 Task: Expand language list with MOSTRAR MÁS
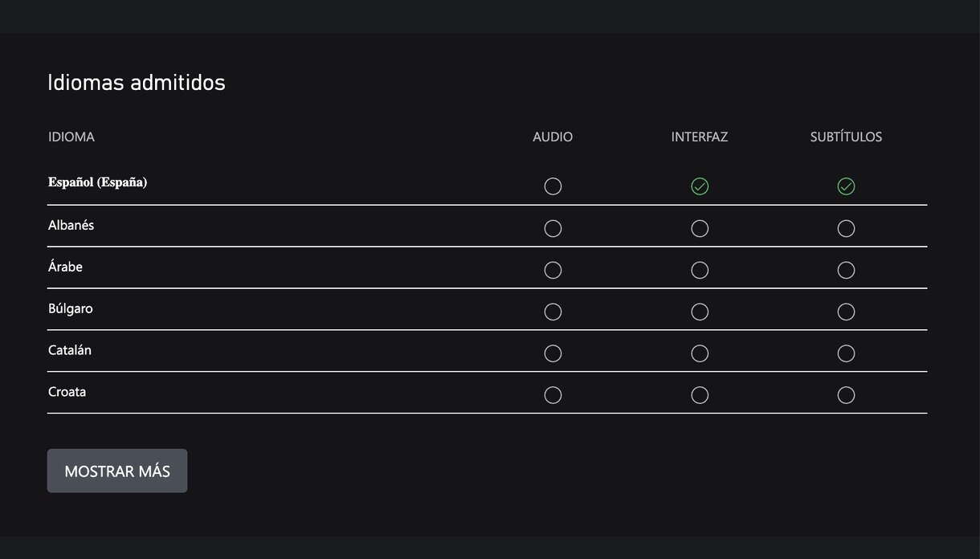click(x=117, y=471)
